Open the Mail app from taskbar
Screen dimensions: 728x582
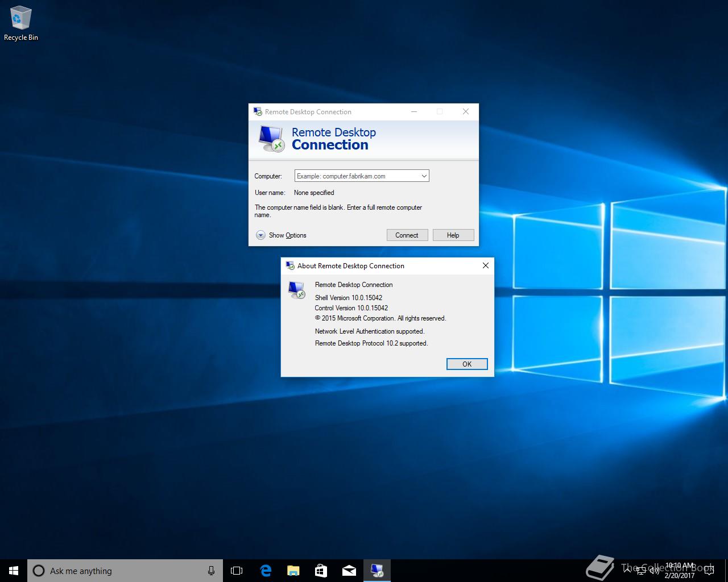[x=349, y=571]
